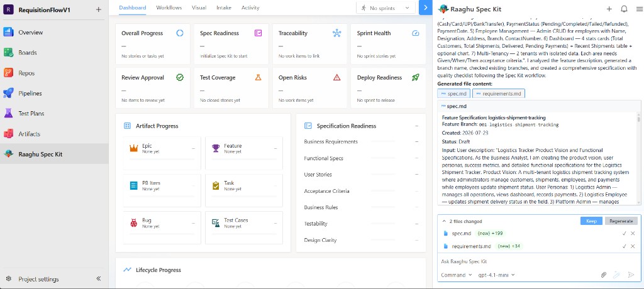
Task: Accept spec.md change with checkmark
Action: [625, 234]
